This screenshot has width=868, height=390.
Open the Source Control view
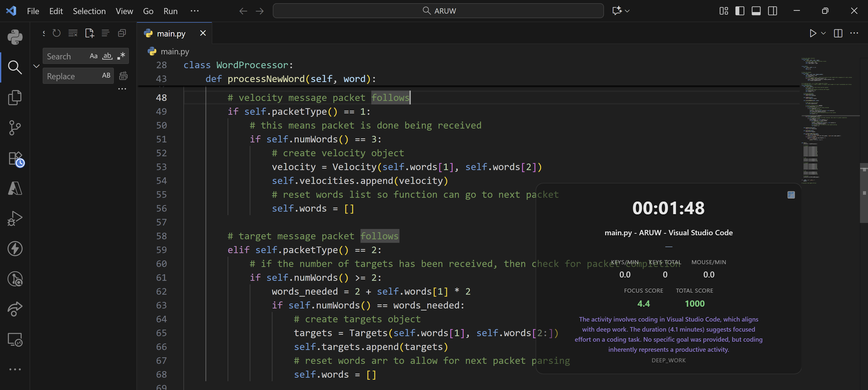coord(15,128)
